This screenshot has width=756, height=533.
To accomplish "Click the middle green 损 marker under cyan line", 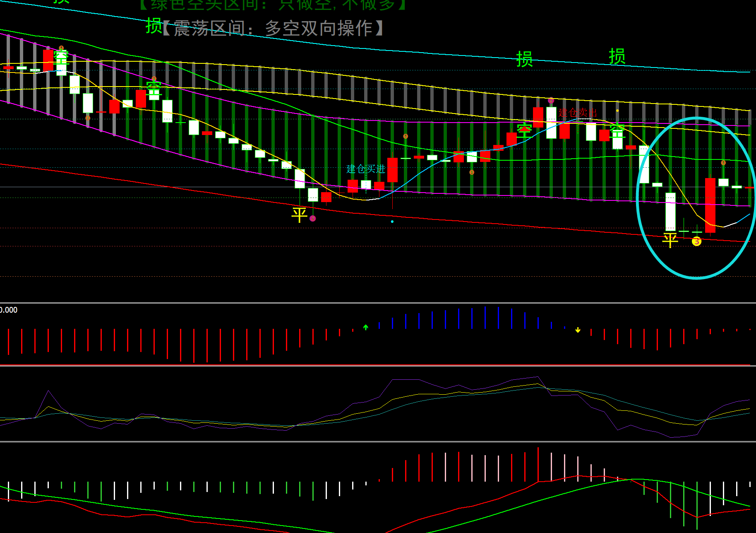I will coord(524,59).
